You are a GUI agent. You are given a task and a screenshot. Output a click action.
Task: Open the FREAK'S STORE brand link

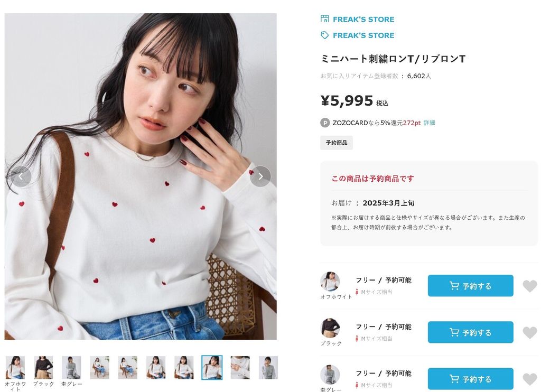click(363, 35)
